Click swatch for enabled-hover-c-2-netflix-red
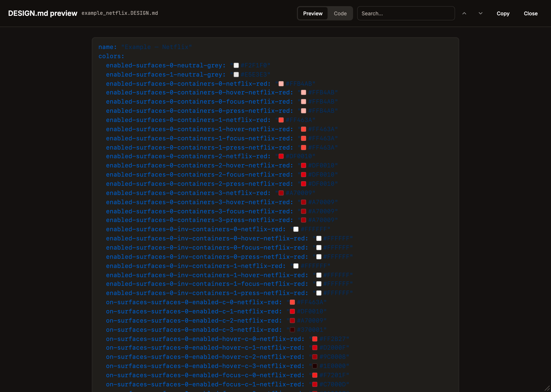The width and height of the screenshot is (551, 392). click(315, 357)
